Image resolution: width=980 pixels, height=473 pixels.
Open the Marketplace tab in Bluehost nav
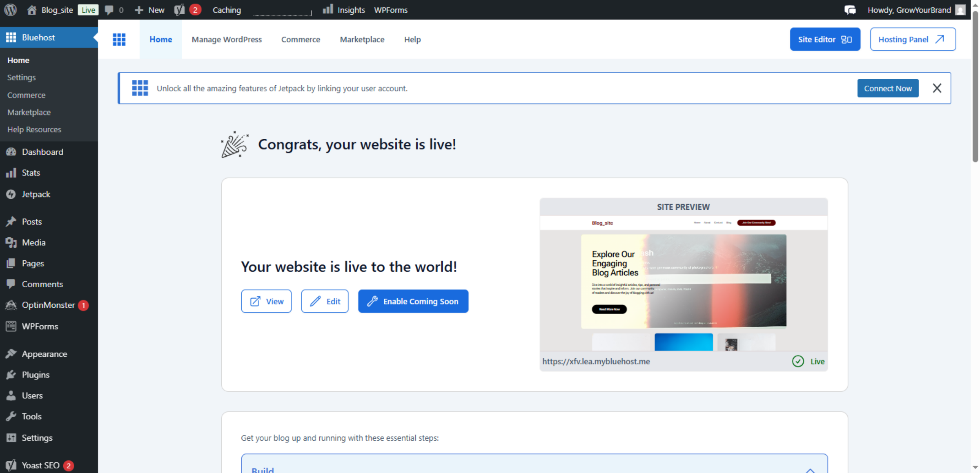(362, 39)
